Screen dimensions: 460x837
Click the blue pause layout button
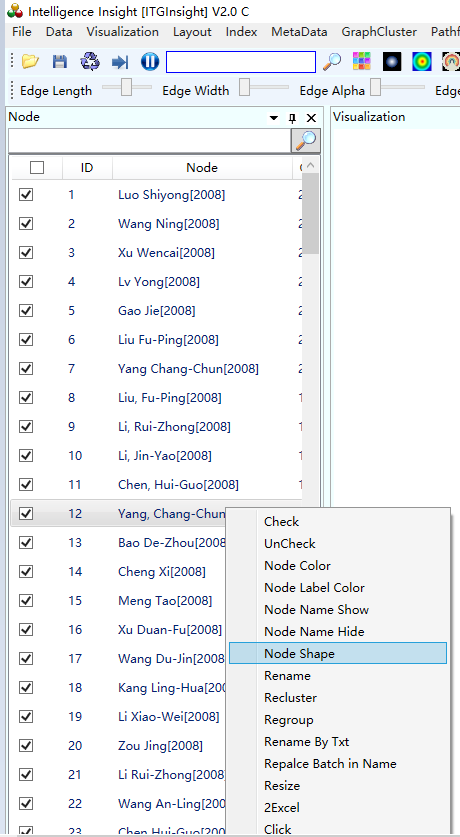click(x=150, y=62)
